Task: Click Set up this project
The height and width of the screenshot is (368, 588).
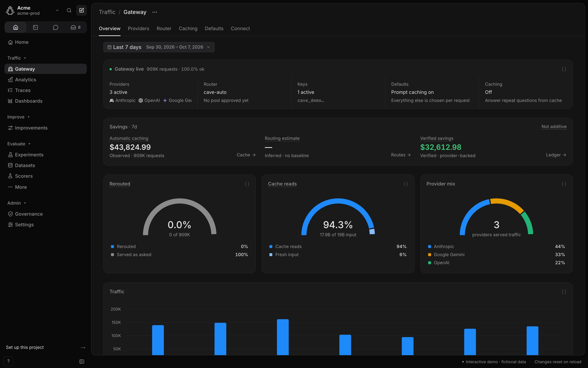Action: point(45,347)
